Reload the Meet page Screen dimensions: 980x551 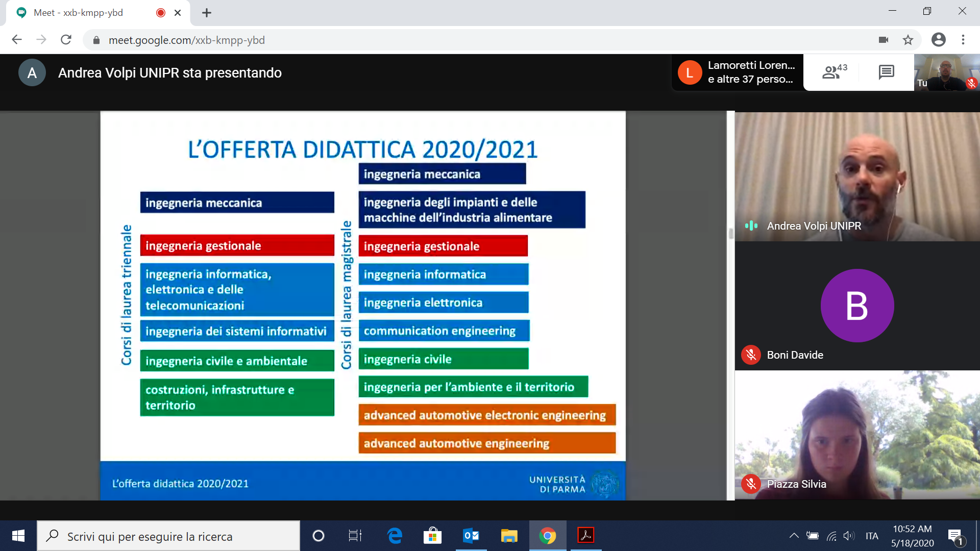66,40
